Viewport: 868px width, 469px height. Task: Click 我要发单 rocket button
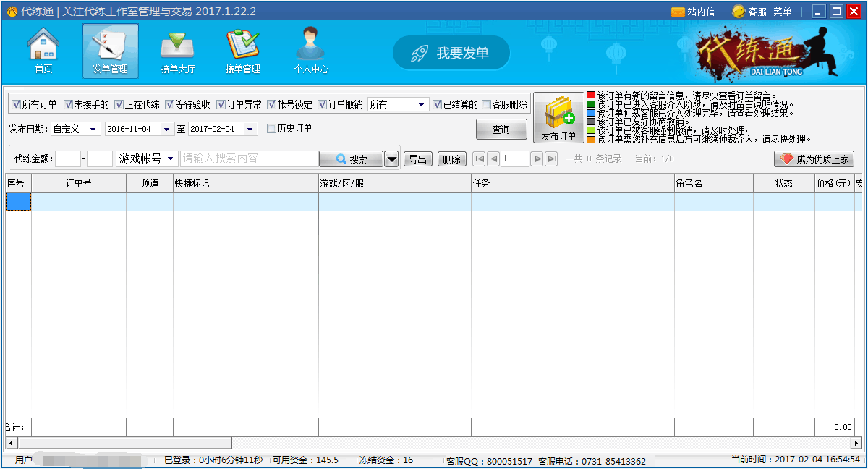click(451, 53)
